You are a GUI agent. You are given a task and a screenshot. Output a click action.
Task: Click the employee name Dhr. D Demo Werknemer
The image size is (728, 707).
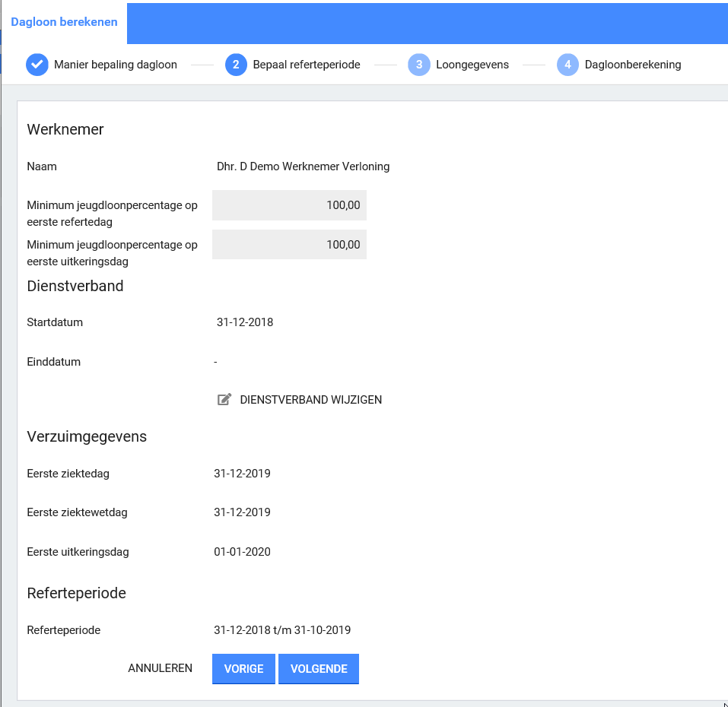(x=303, y=166)
